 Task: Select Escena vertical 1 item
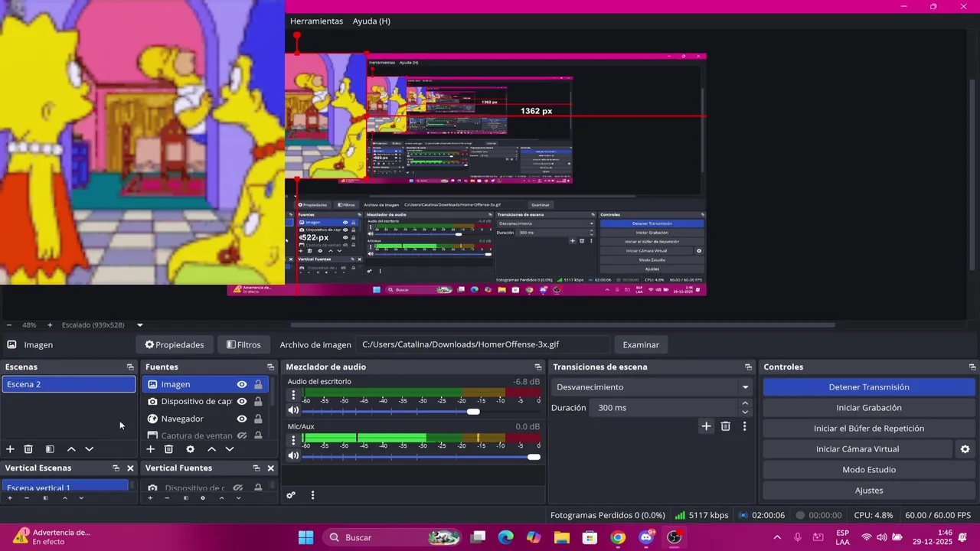click(x=66, y=486)
